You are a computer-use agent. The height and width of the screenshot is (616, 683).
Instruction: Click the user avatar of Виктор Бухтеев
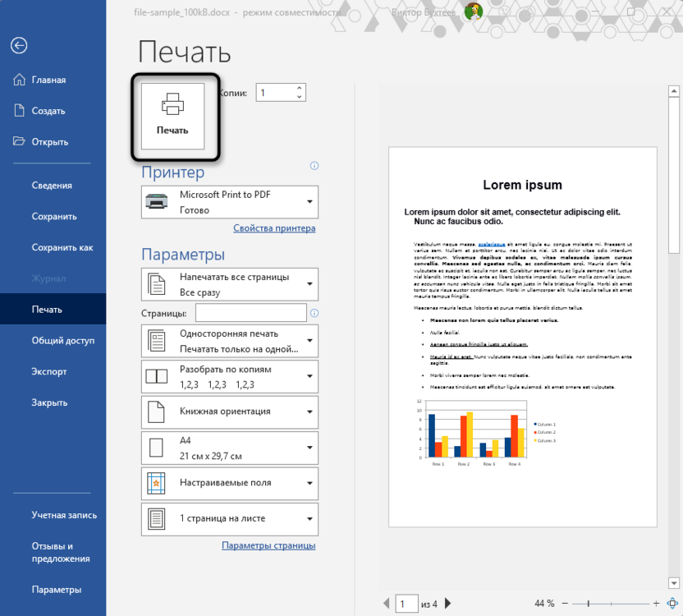tap(473, 11)
